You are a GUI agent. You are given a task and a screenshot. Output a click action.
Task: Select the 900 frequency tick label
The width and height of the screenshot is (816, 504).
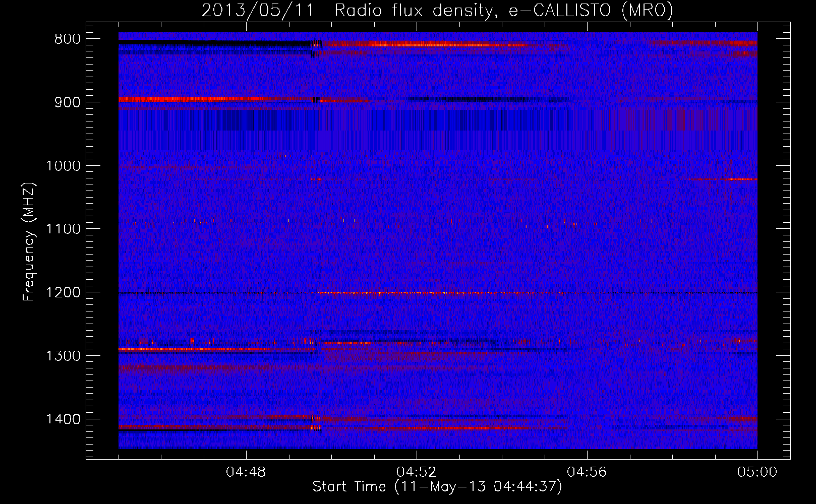pos(67,102)
